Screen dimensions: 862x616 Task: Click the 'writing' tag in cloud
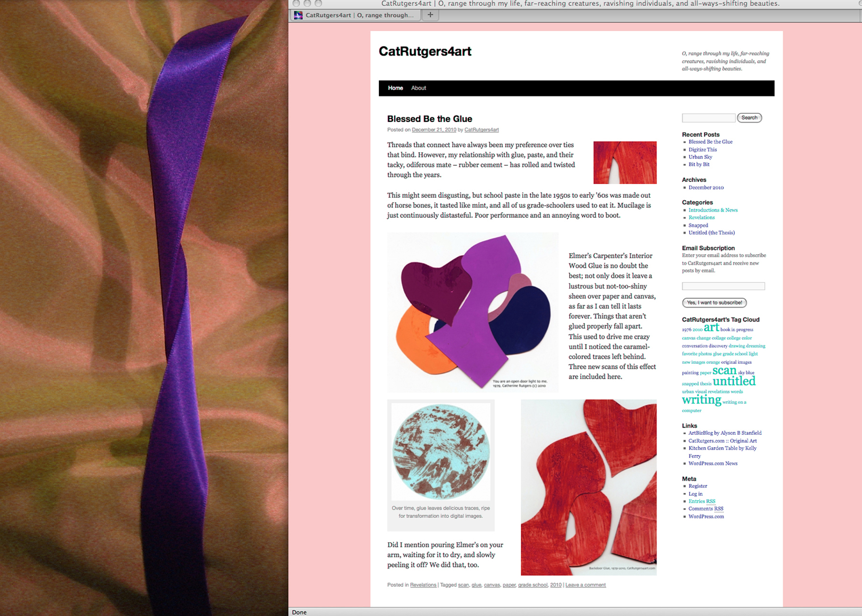coord(701,400)
